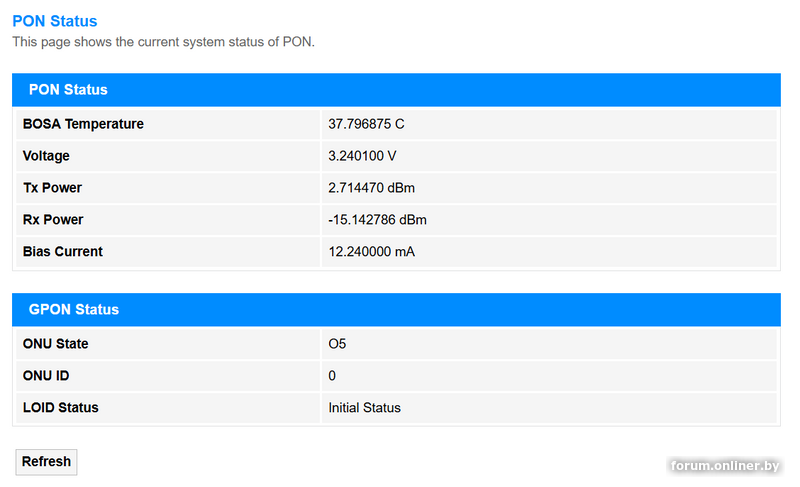Select the Bias Current label

tap(63, 252)
